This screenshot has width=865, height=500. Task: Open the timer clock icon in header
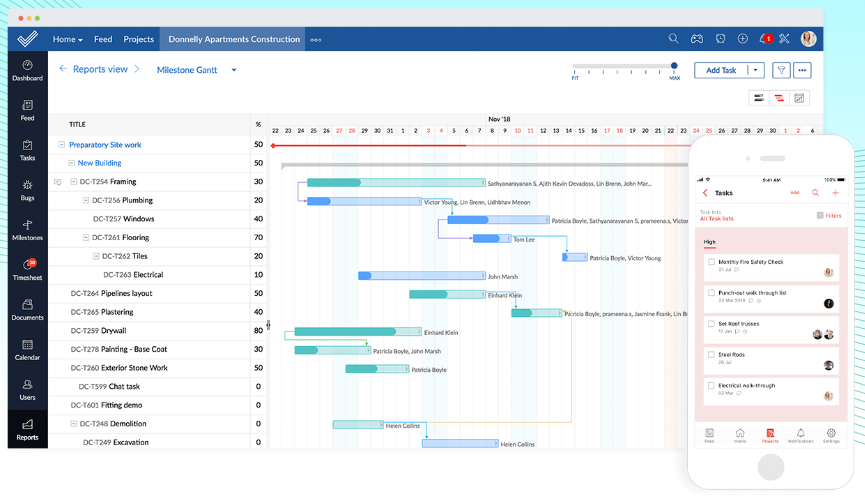[x=720, y=39]
